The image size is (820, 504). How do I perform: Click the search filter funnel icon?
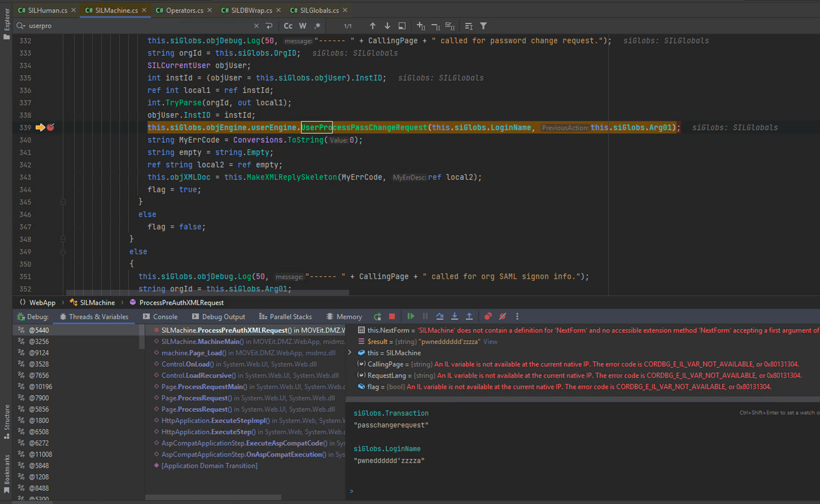coord(483,26)
